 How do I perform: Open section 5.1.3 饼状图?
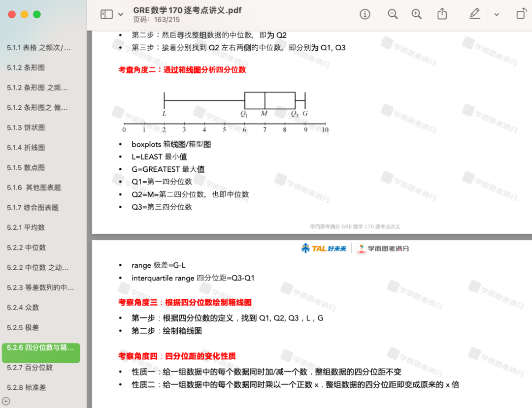point(26,127)
